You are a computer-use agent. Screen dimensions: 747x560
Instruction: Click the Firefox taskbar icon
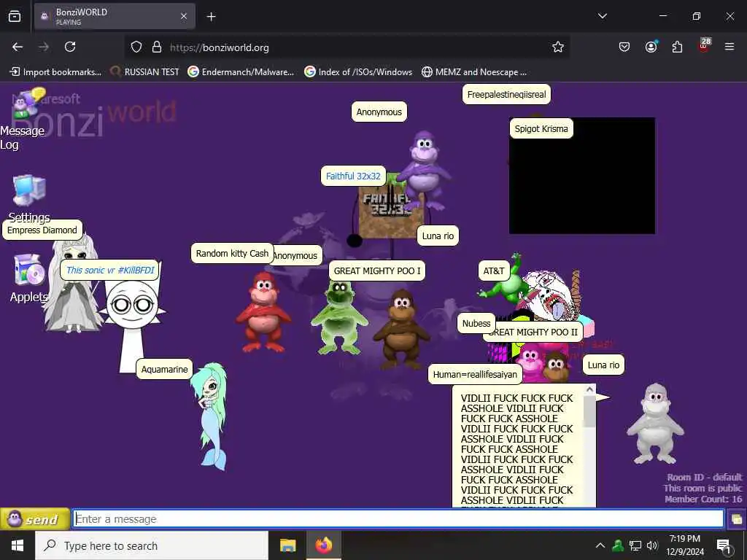(323, 545)
